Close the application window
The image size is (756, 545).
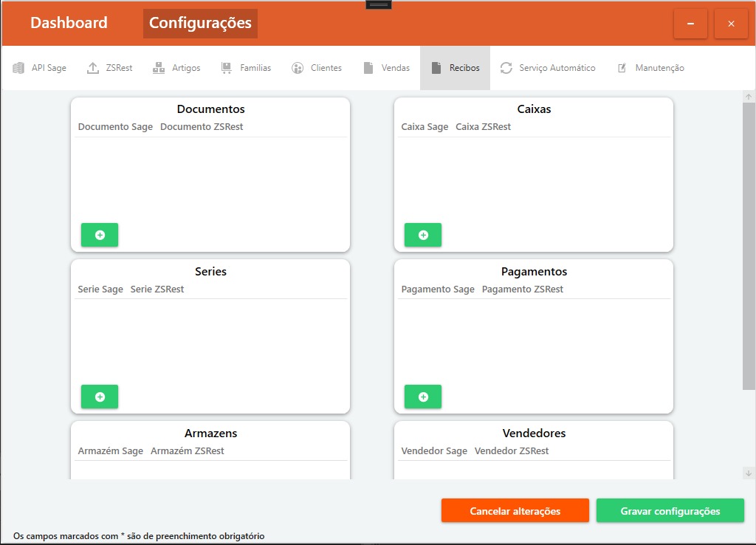(731, 24)
